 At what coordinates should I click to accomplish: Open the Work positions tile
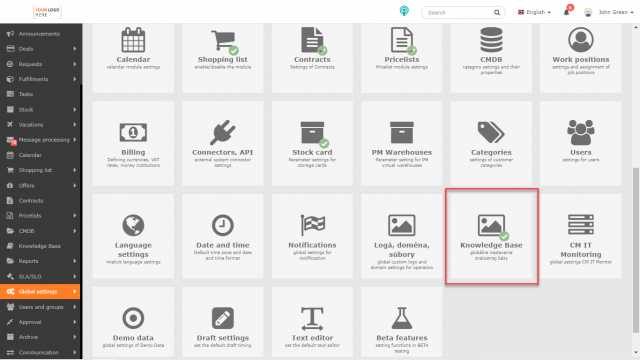pos(580,58)
